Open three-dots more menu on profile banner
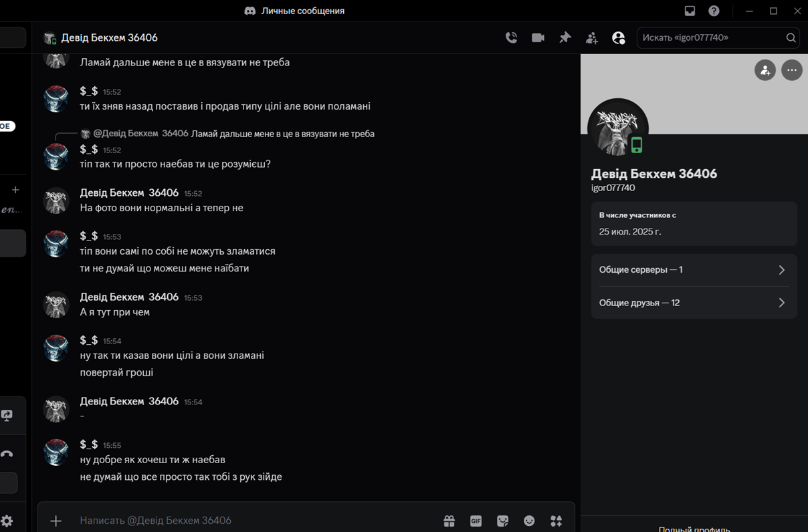The height and width of the screenshot is (532, 808). pos(792,70)
